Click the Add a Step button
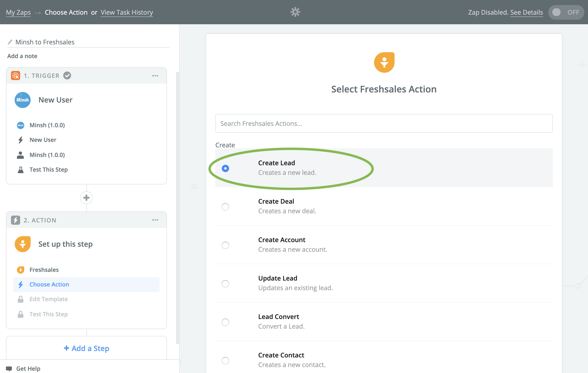Image resolution: width=588 pixels, height=373 pixels. click(86, 348)
